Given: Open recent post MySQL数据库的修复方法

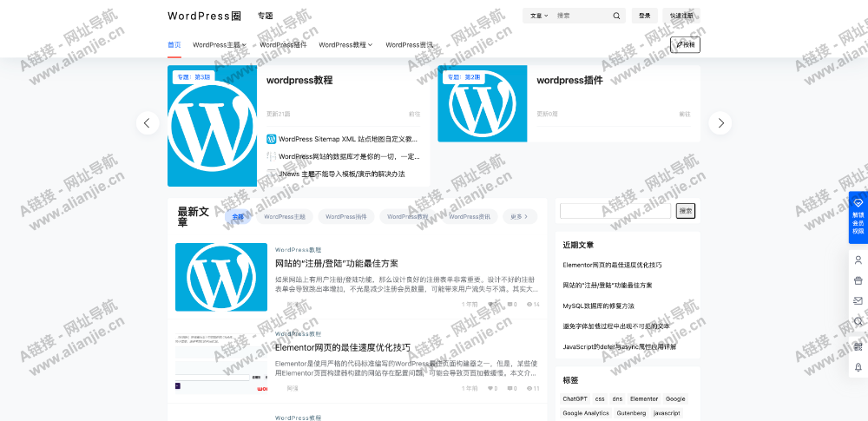Looking at the screenshot, I should click(x=598, y=306).
